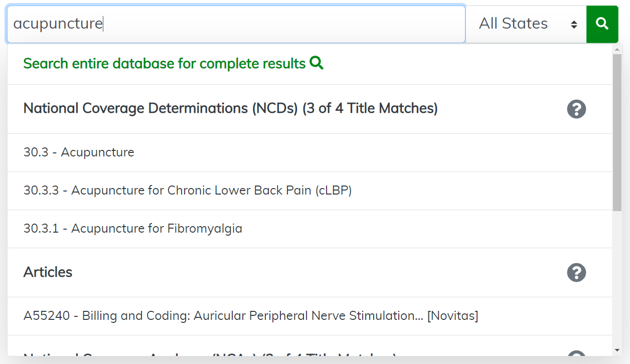Open 30.3.3 Acupuncture for Chronic Lower Back Pain

point(187,191)
